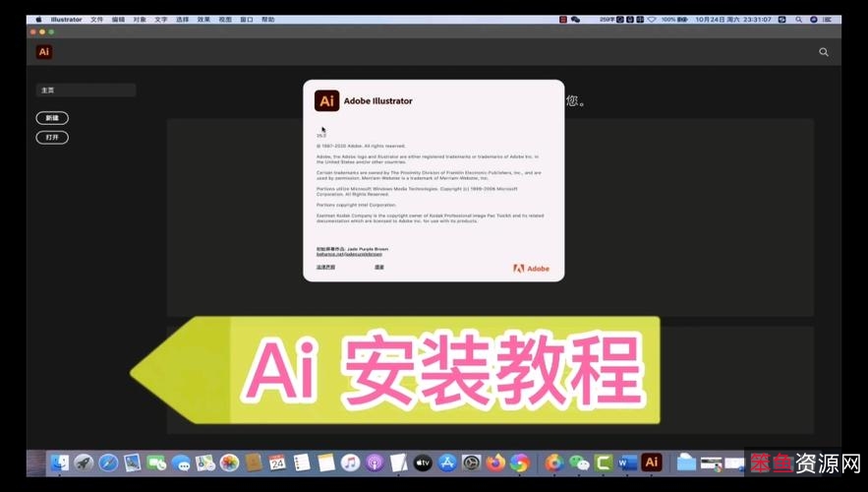
Task: Open Microsoft Word from the Dock
Action: tap(628, 462)
